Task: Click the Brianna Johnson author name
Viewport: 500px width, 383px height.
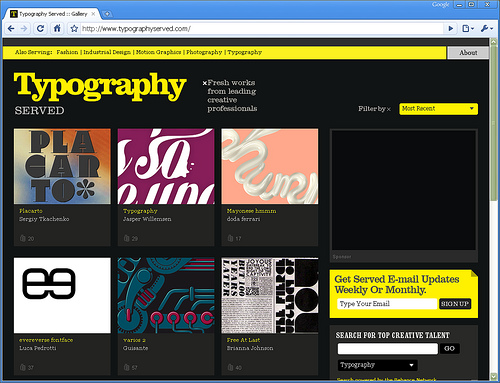Action: click(250, 348)
